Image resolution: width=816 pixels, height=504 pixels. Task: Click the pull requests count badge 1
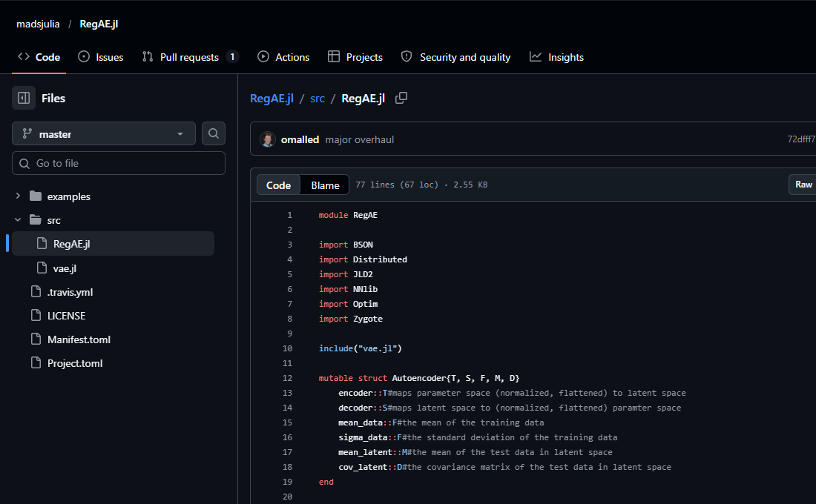pos(232,56)
